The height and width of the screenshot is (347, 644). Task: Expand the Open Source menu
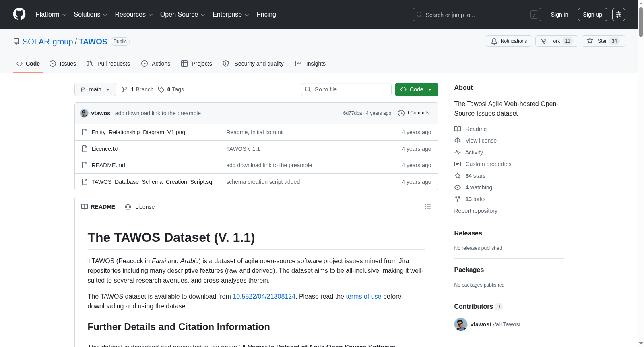183,15
